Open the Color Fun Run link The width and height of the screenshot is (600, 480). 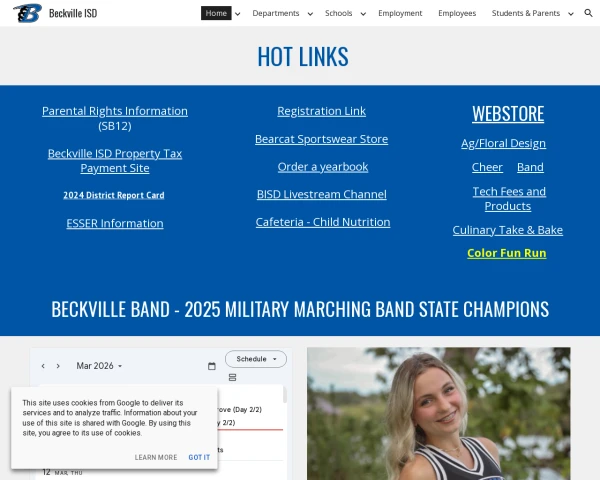507,253
